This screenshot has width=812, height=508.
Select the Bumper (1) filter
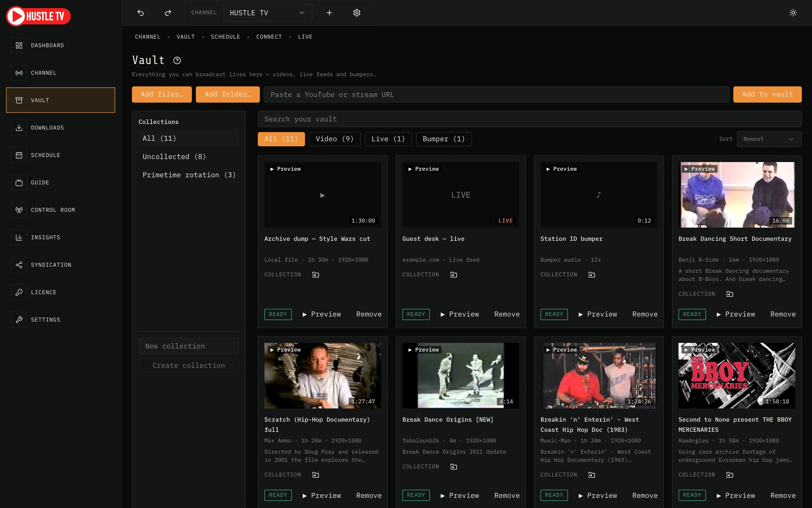(x=444, y=139)
